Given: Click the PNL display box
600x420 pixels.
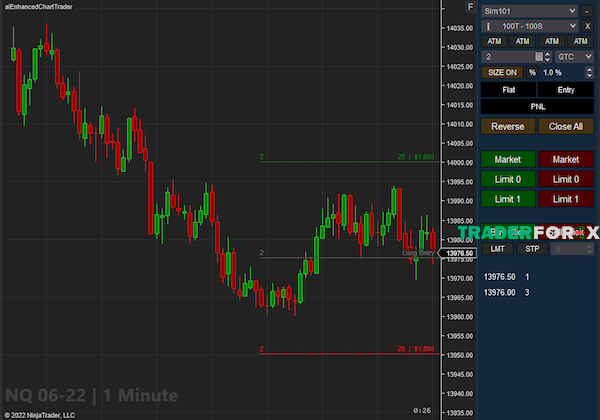Looking at the screenshot, I should 537,107.
